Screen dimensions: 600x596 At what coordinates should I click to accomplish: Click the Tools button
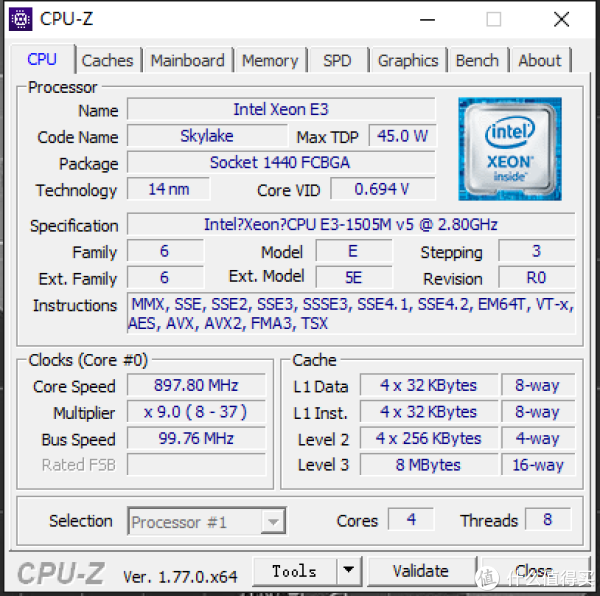pyautogui.click(x=295, y=571)
